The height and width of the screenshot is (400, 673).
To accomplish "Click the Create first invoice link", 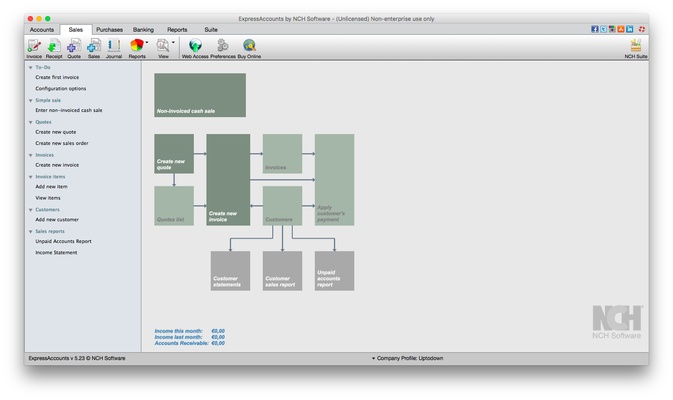I will pos(57,77).
